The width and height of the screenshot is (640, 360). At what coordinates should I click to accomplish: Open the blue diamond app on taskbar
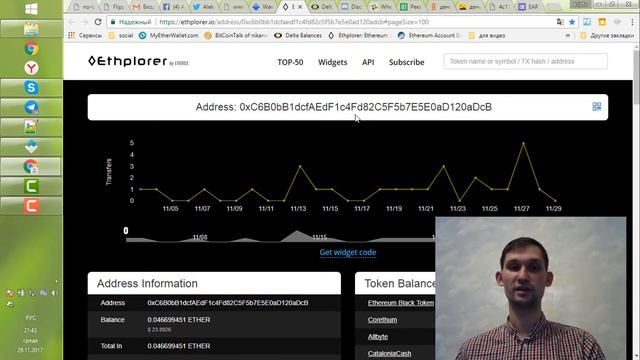coord(31,147)
